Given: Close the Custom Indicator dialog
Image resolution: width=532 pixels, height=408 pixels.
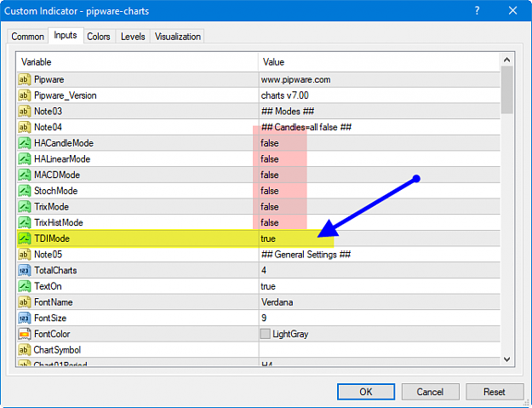Looking at the screenshot, I should click(x=512, y=11).
